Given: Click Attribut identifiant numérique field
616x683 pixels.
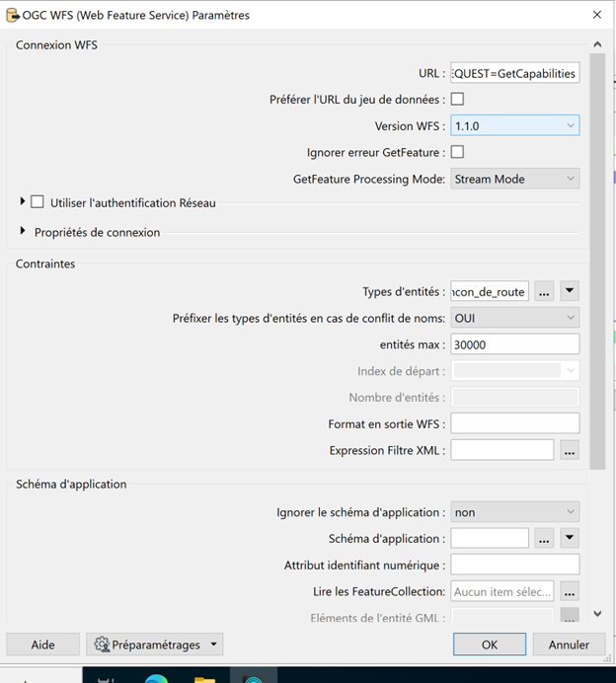Looking at the screenshot, I should pos(515,565).
